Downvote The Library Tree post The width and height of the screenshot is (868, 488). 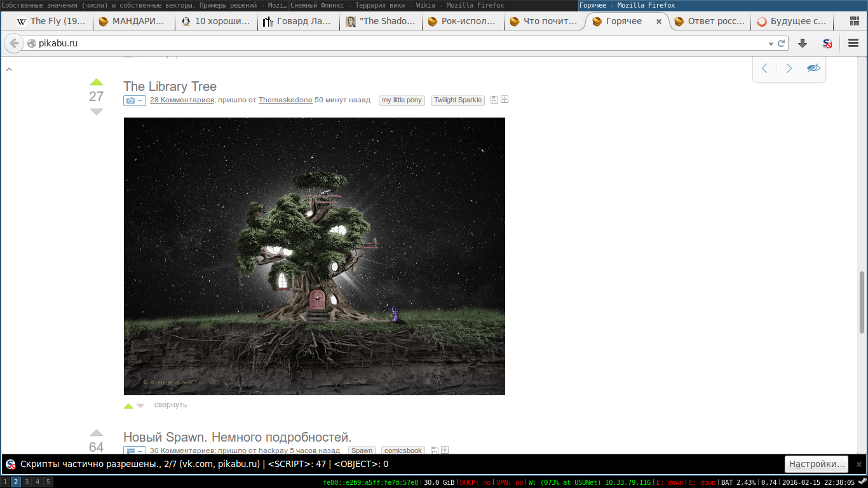click(x=97, y=112)
